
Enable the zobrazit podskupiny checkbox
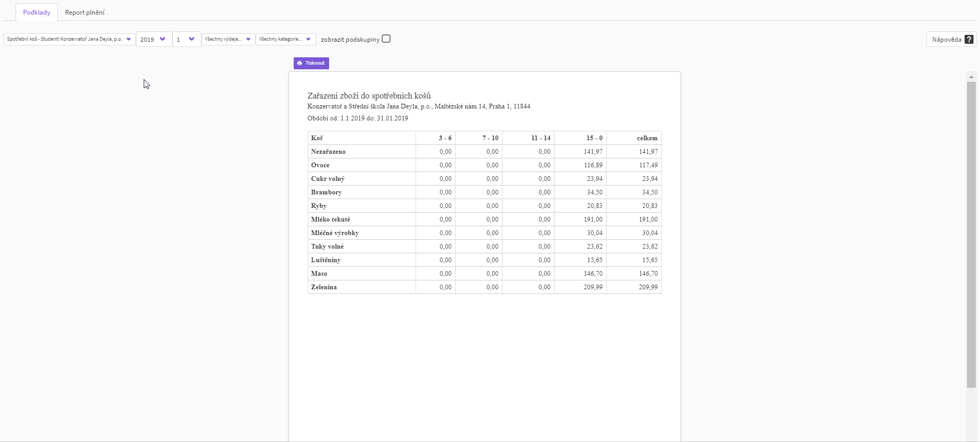(386, 39)
